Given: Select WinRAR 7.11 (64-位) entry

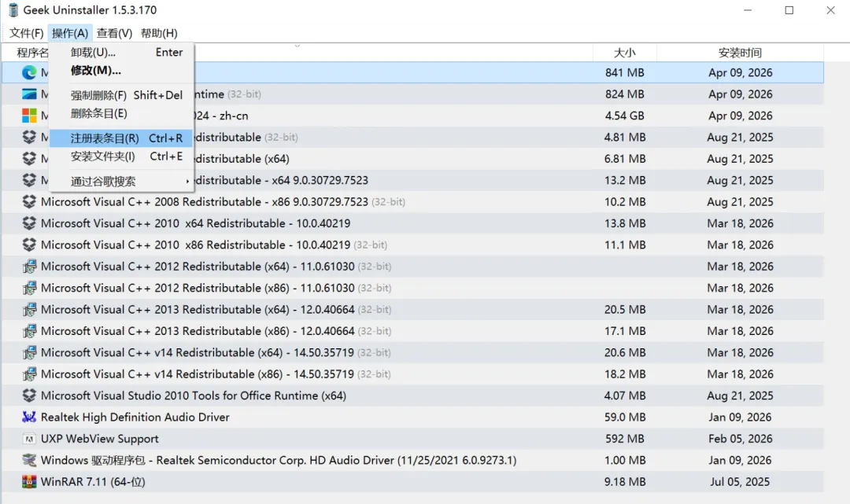Looking at the screenshot, I should click(413, 482).
